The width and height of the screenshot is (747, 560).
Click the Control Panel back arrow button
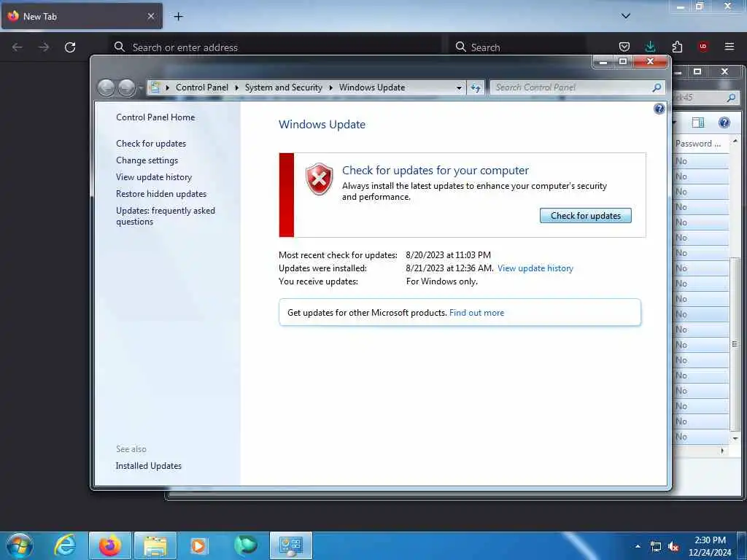[x=107, y=87]
